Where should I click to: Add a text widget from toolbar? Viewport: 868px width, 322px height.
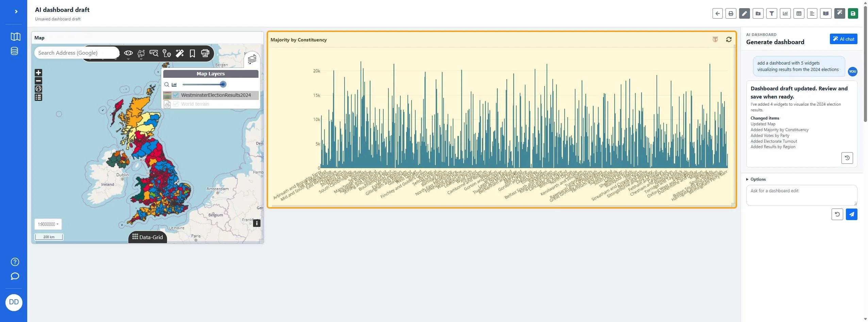tap(812, 14)
